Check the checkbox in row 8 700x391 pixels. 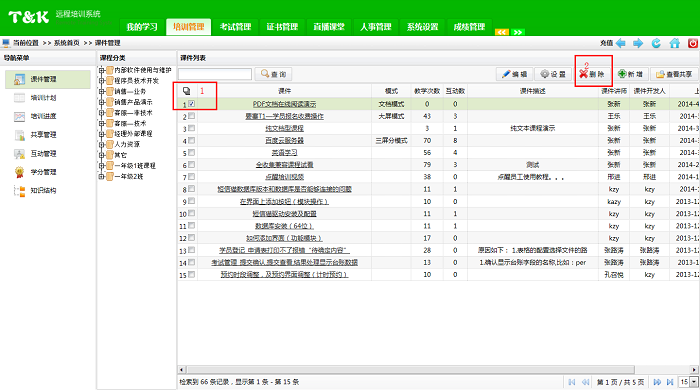pyautogui.click(x=192, y=189)
